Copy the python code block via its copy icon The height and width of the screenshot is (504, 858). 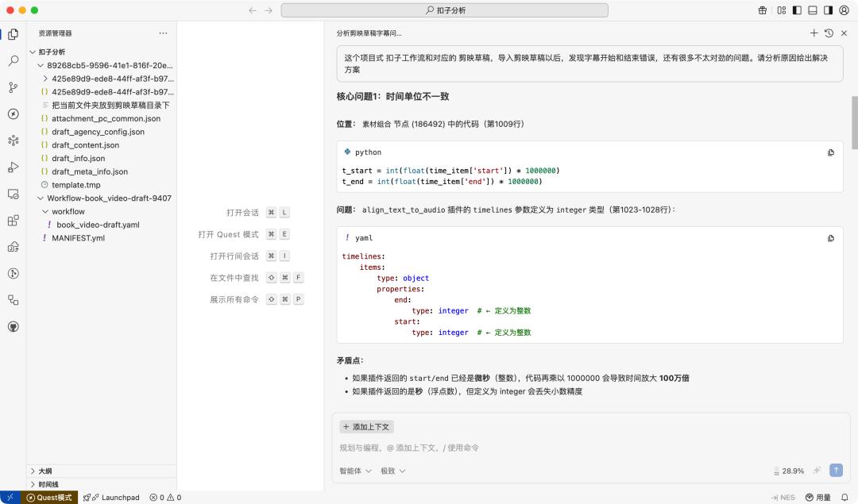830,152
